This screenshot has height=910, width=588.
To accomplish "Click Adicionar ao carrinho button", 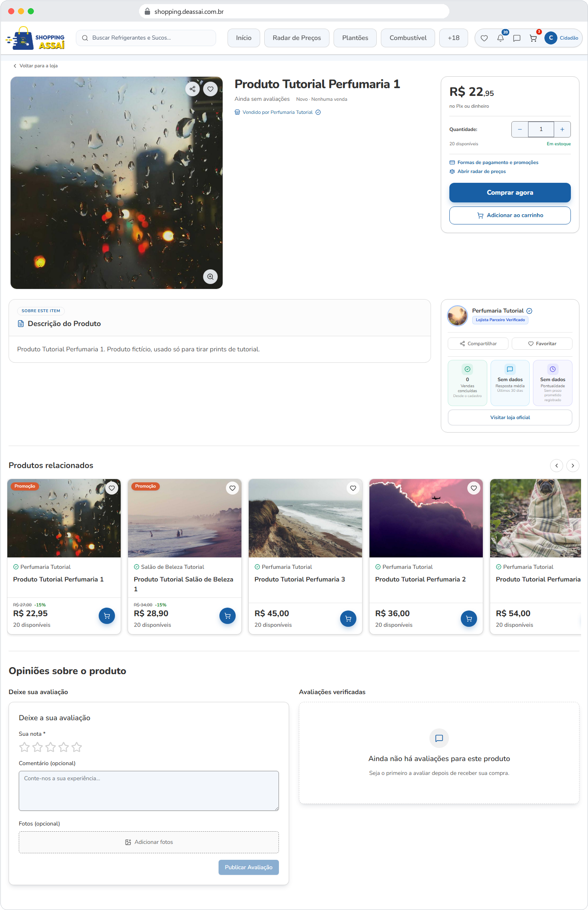I will (x=510, y=215).
